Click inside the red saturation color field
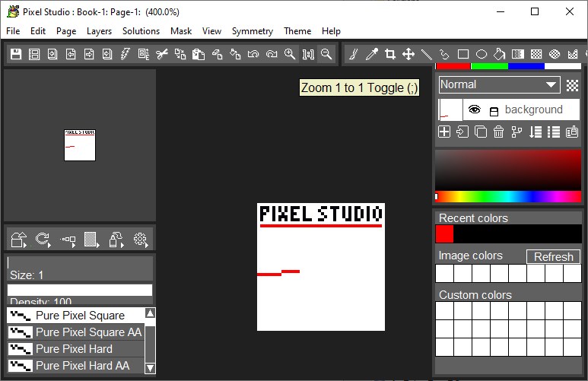This screenshot has height=381, width=588. 508,170
